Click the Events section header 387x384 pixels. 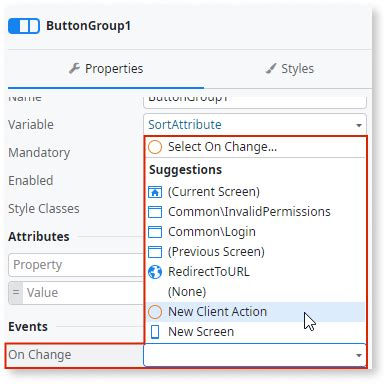click(28, 327)
